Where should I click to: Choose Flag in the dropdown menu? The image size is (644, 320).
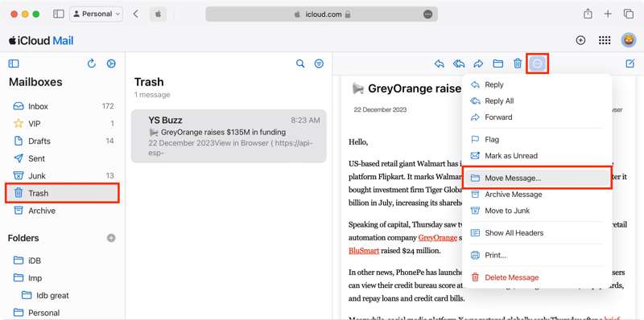click(x=537, y=139)
